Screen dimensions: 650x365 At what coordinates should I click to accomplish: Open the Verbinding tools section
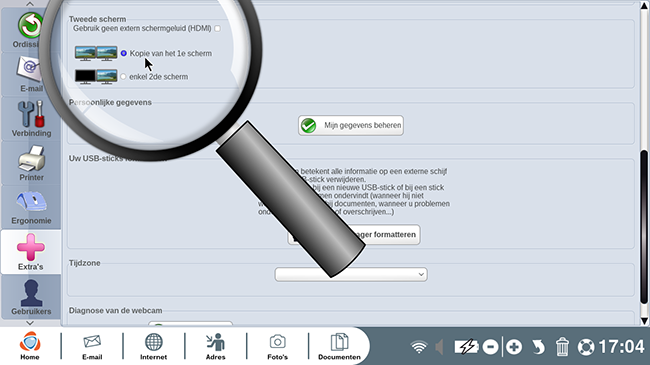pyautogui.click(x=31, y=119)
